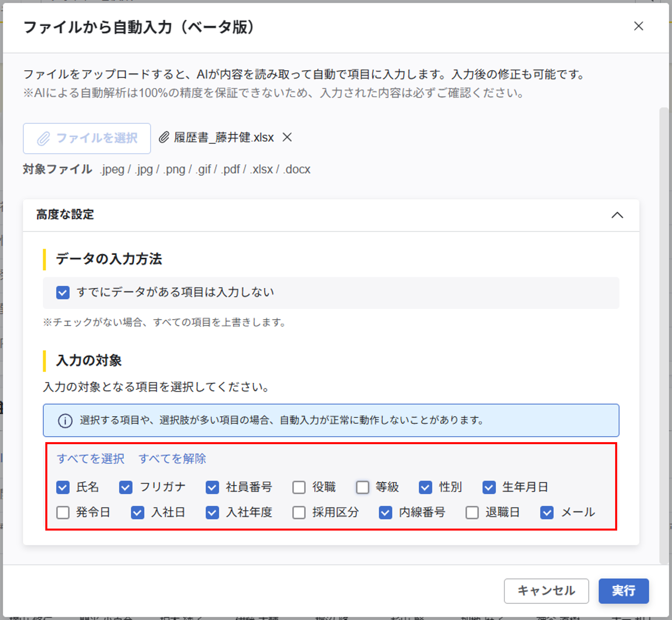The width and height of the screenshot is (672, 620).
Task: Click the blue 実行 button
Action: [623, 591]
